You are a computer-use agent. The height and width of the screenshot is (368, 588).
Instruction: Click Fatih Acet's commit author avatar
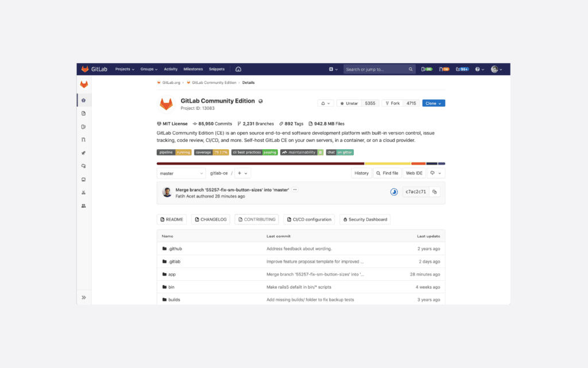coord(167,192)
